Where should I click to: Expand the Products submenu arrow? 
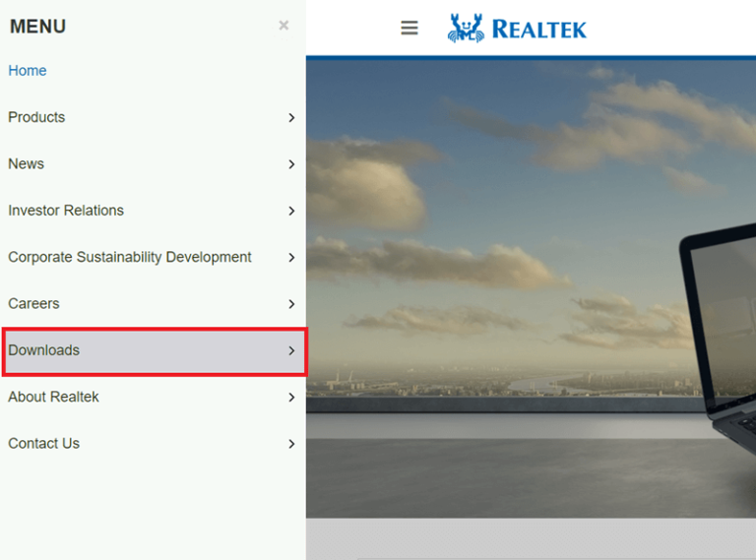click(291, 118)
